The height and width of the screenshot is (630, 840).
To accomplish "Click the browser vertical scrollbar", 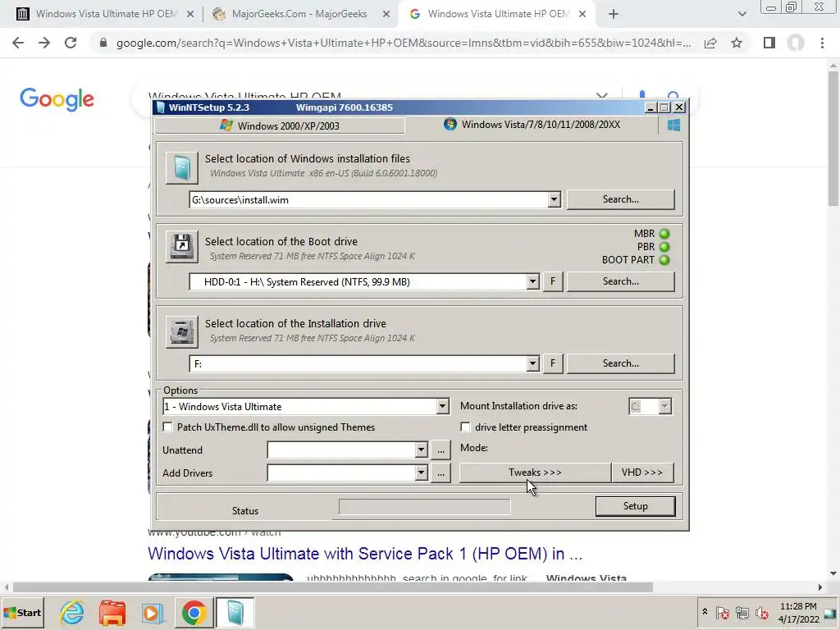I will pyautogui.click(x=833, y=139).
